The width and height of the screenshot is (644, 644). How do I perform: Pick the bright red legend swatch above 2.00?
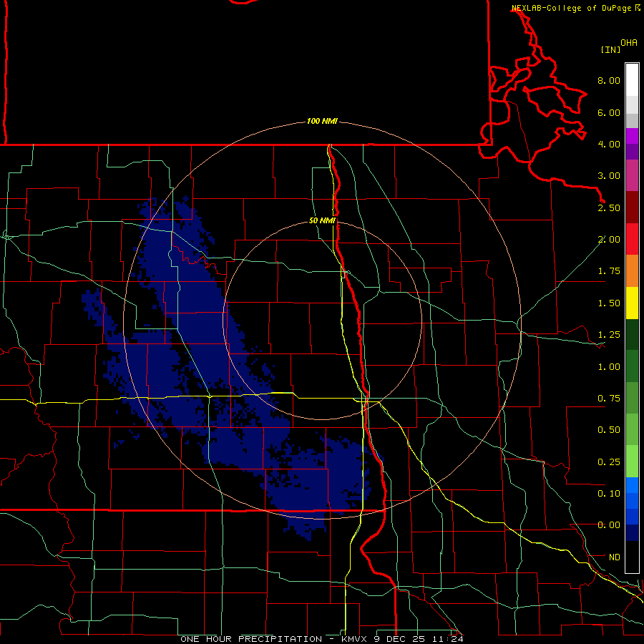tap(632, 239)
